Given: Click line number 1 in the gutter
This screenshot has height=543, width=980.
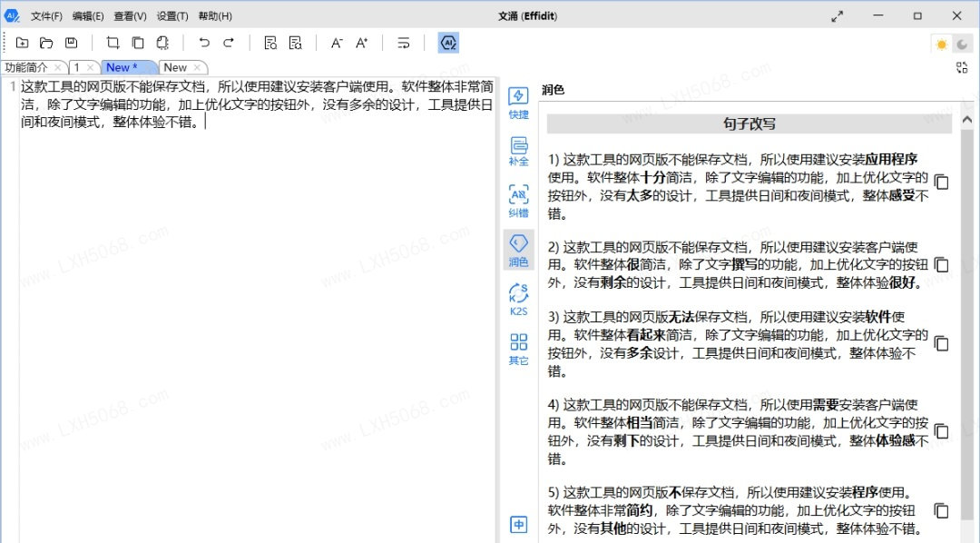Looking at the screenshot, I should [x=13, y=86].
